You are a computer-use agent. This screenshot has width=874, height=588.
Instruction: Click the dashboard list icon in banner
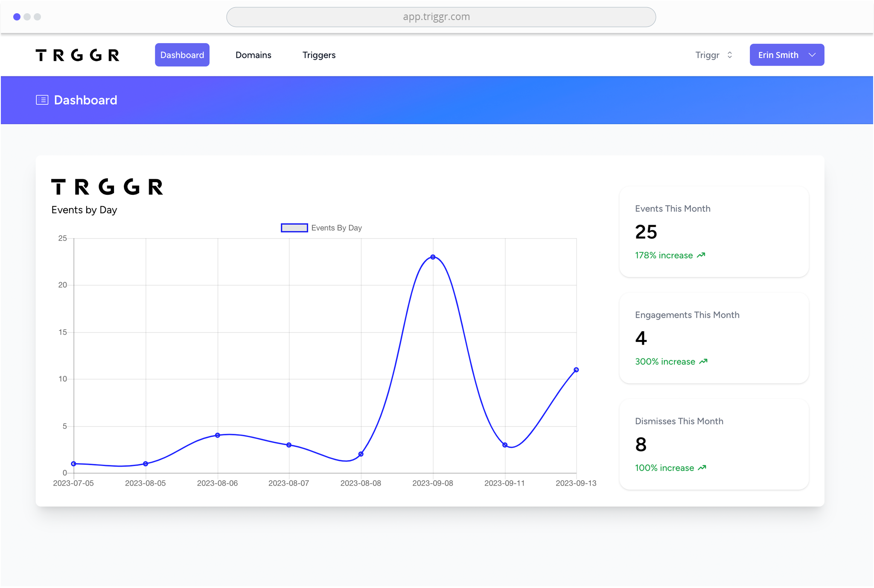coord(42,100)
